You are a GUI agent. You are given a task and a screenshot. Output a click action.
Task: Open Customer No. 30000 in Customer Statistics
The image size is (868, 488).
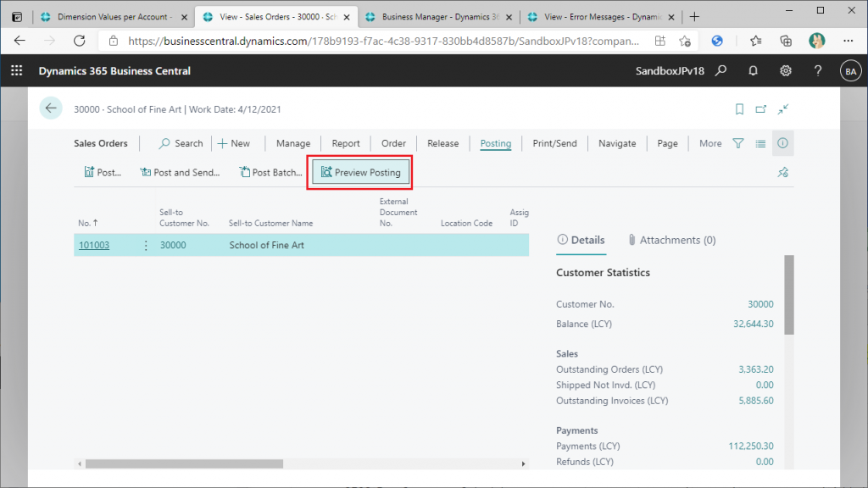pyautogui.click(x=760, y=304)
